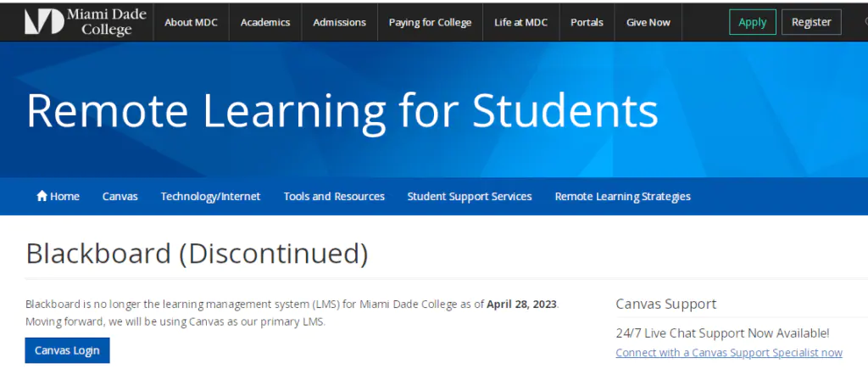Image resolution: width=868 pixels, height=380 pixels.
Task: Open the Portals menu
Action: (x=587, y=22)
